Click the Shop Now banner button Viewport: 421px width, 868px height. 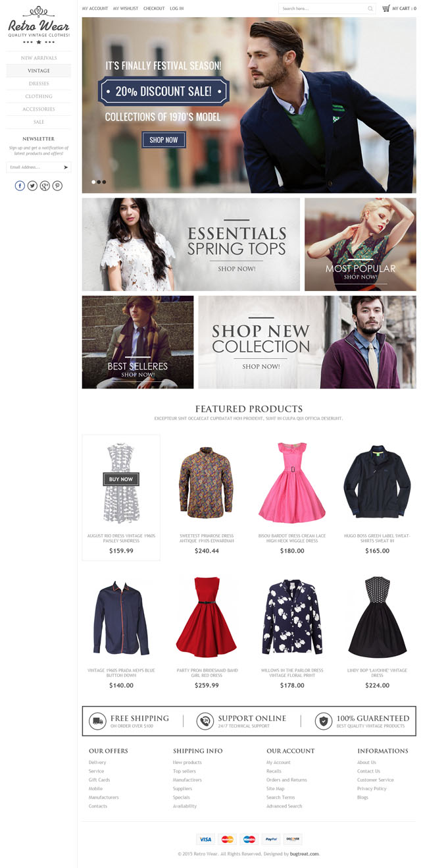click(164, 140)
